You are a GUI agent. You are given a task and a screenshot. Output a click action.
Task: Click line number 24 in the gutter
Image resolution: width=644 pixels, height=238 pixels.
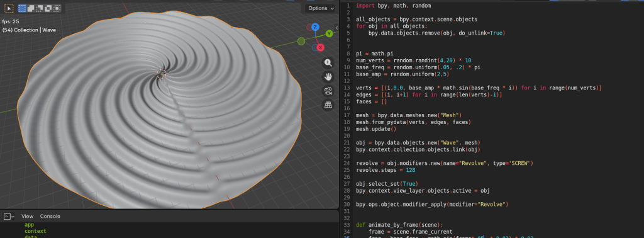[x=347, y=163]
